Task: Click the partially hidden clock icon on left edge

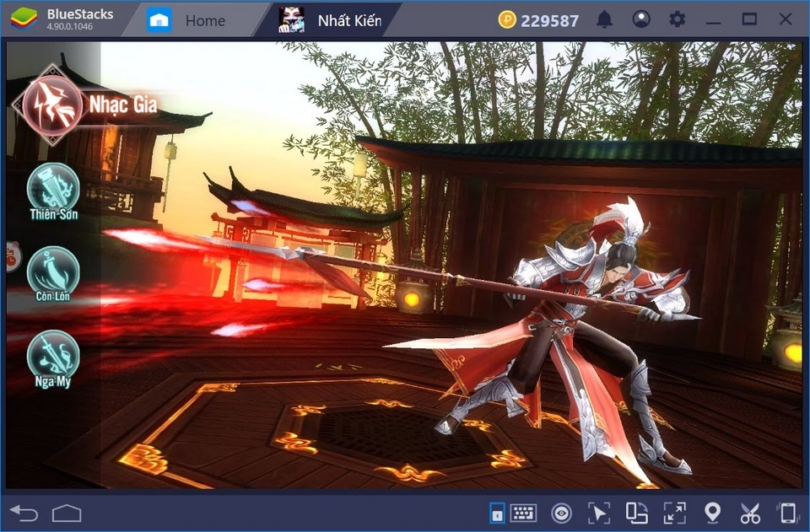Action: (x=13, y=256)
